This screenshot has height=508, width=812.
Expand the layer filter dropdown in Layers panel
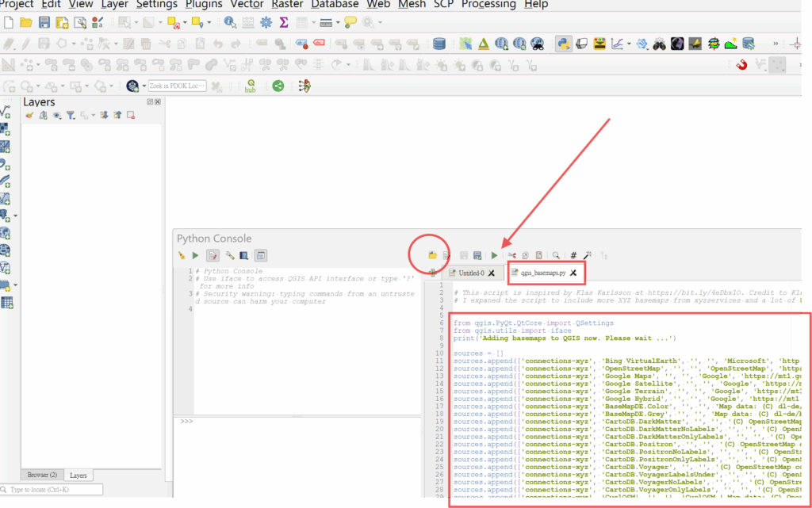[x=71, y=116]
